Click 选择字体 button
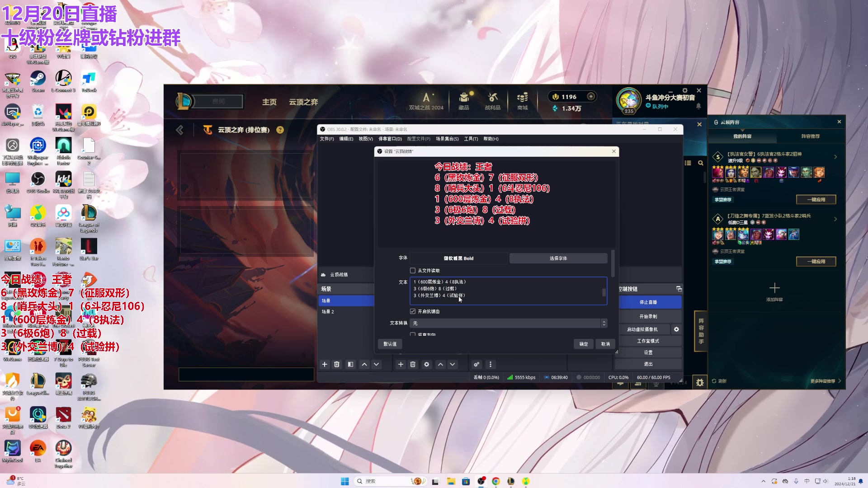 click(x=558, y=258)
